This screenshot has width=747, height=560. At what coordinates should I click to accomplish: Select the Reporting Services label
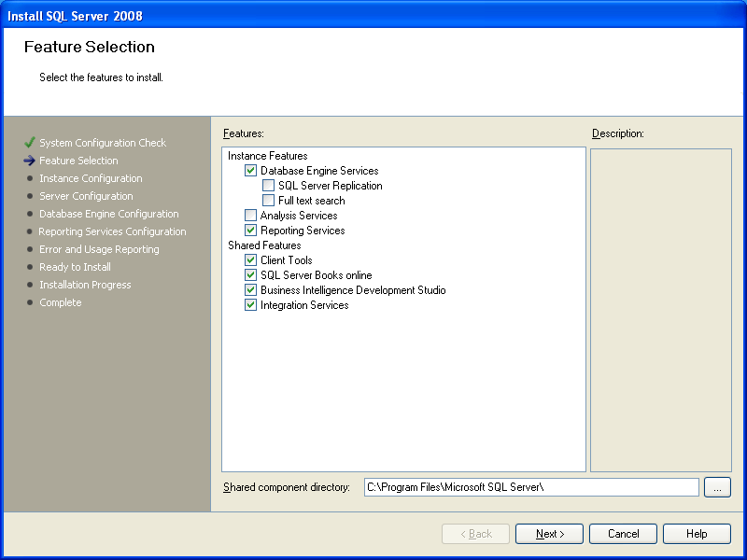pyautogui.click(x=303, y=231)
